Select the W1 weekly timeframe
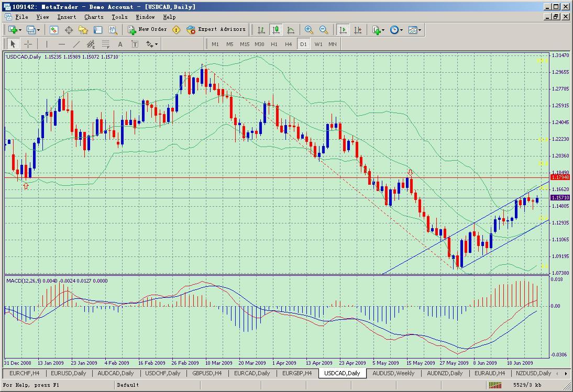This screenshot has height=392, width=573. (318, 44)
